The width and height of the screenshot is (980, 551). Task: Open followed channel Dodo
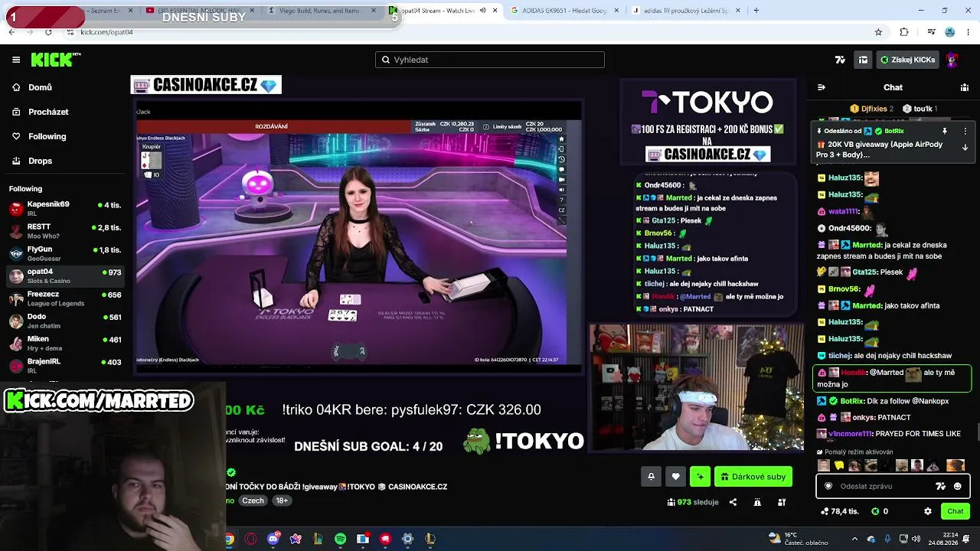coord(64,320)
